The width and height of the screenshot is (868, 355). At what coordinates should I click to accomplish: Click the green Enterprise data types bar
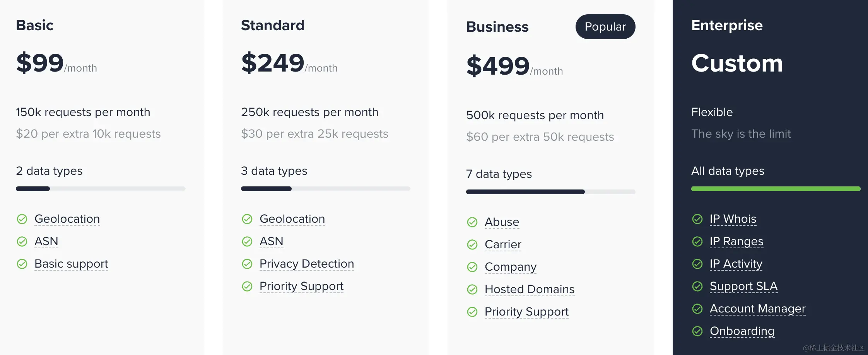[x=776, y=189]
